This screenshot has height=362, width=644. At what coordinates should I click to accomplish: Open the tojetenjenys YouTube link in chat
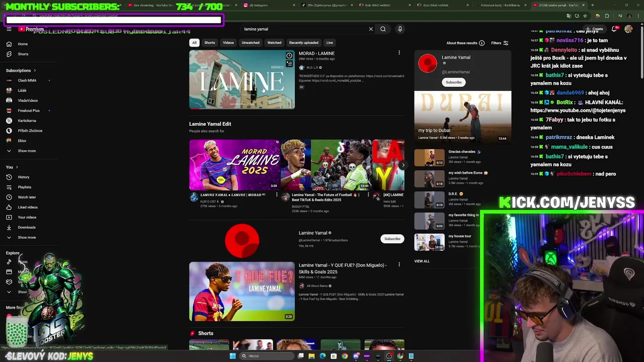pos(578,110)
